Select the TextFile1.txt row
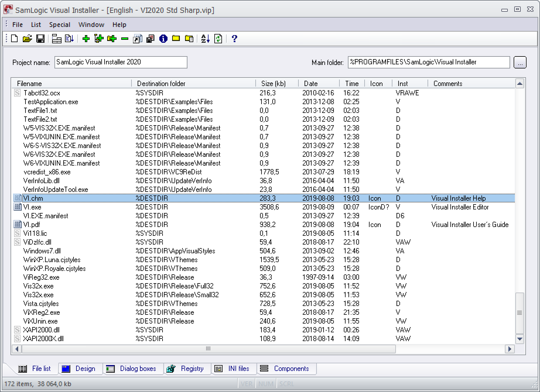 (x=264, y=111)
